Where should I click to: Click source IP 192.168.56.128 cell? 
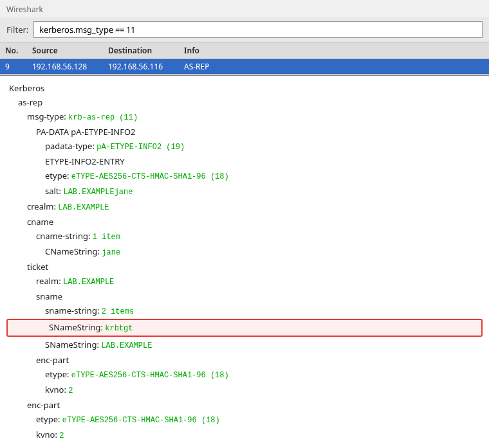60,67
